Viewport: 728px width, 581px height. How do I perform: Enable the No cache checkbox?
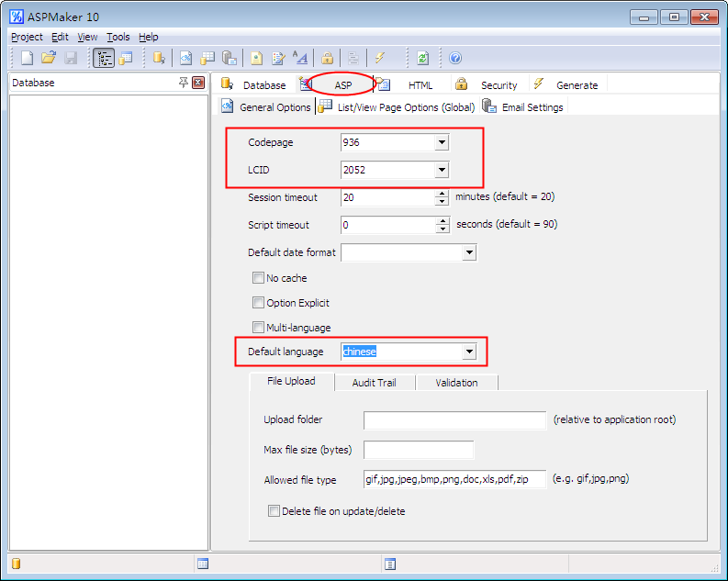(258, 278)
